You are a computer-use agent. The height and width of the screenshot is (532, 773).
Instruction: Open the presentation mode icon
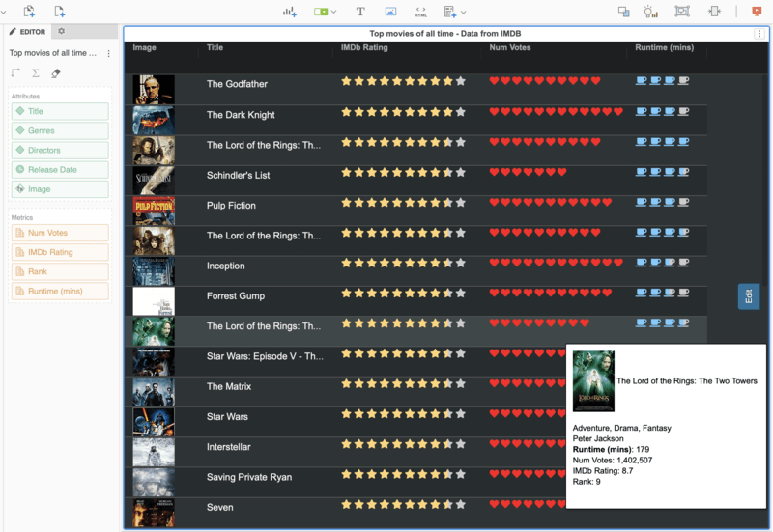(x=756, y=12)
